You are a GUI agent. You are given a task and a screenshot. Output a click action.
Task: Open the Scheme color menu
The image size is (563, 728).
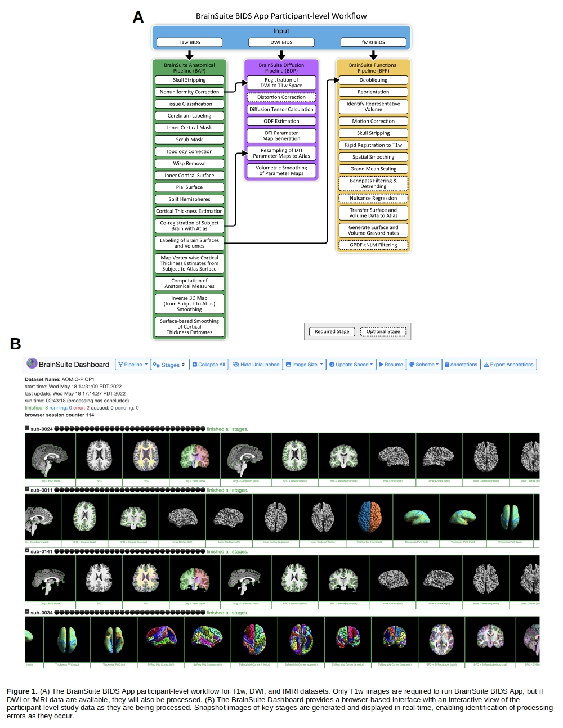coord(424,365)
